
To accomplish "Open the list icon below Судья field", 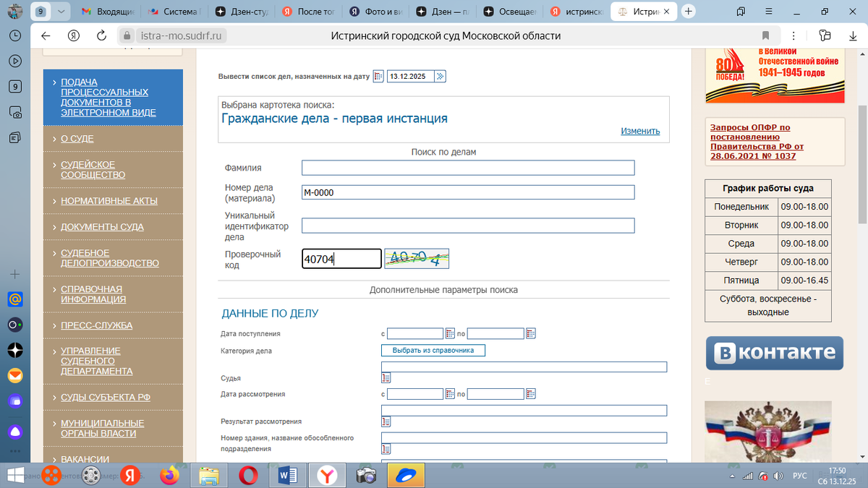I will point(386,377).
